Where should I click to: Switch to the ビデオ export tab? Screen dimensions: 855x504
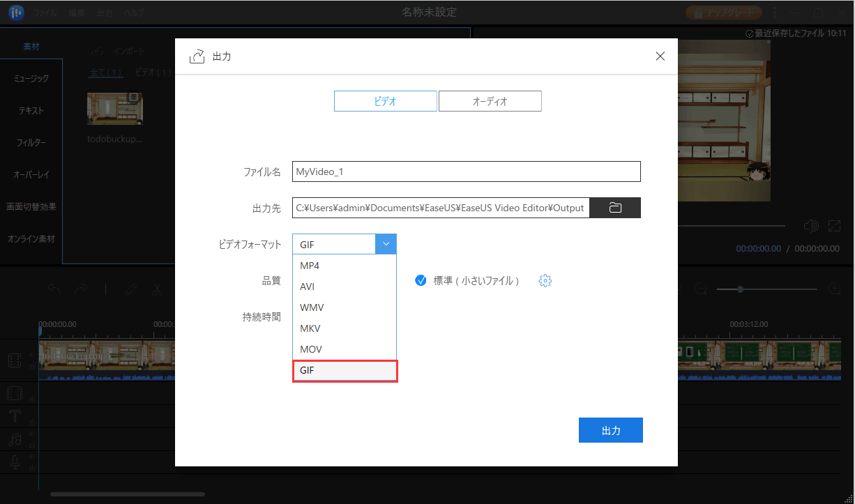point(386,101)
